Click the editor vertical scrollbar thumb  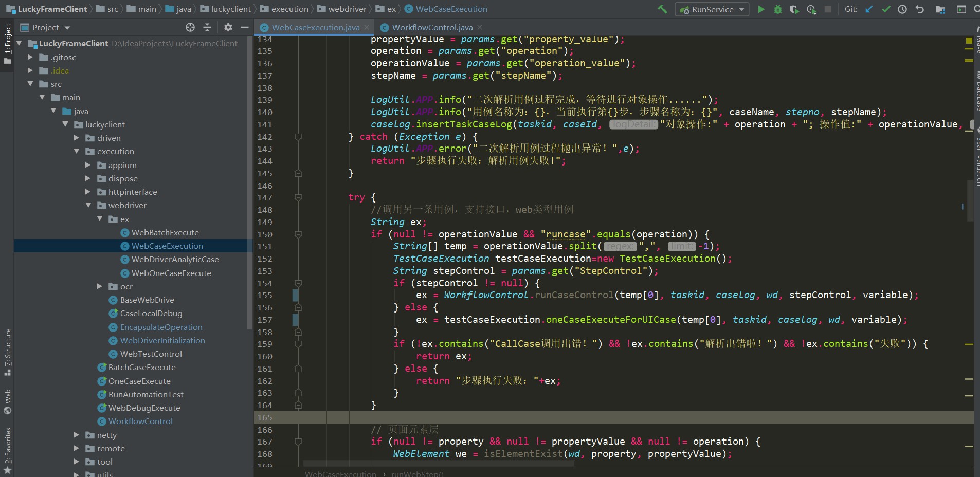click(x=970, y=200)
